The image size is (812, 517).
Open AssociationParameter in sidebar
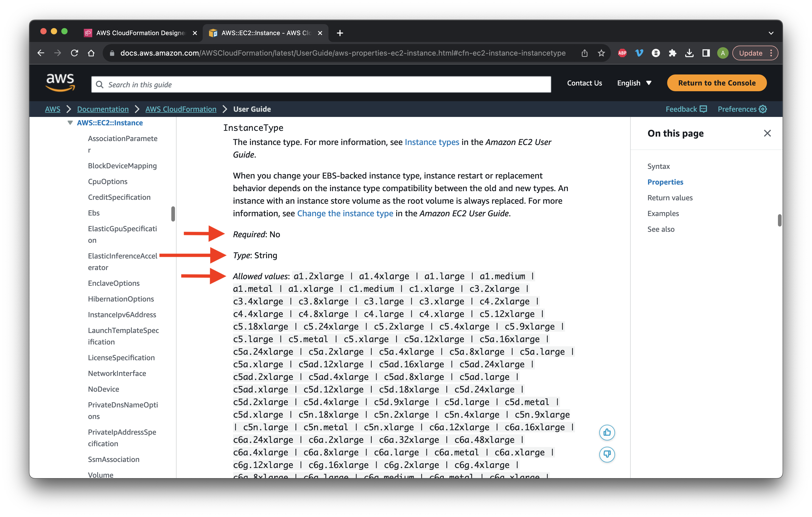click(x=123, y=144)
